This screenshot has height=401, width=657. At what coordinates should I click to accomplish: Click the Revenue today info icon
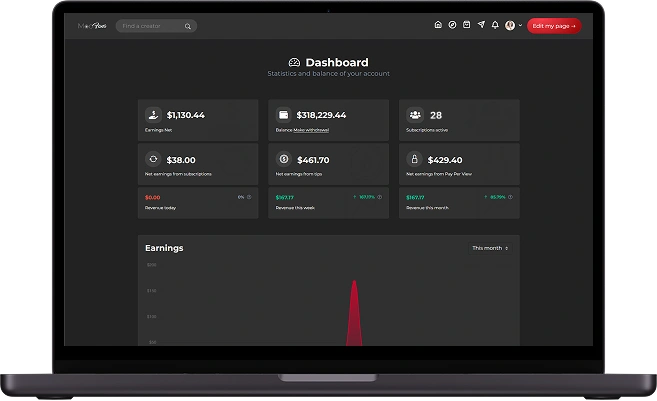pyautogui.click(x=249, y=197)
